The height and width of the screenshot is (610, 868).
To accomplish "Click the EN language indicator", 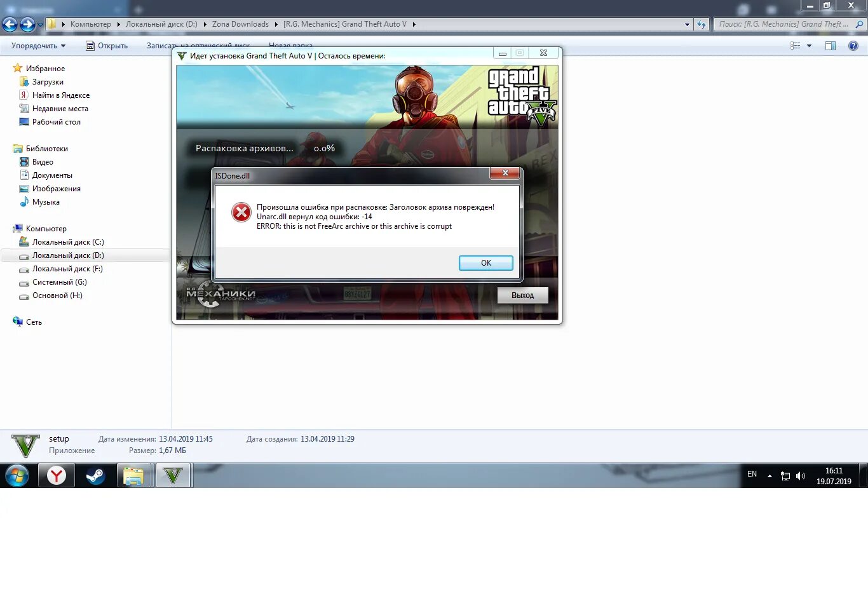I will coord(752,475).
